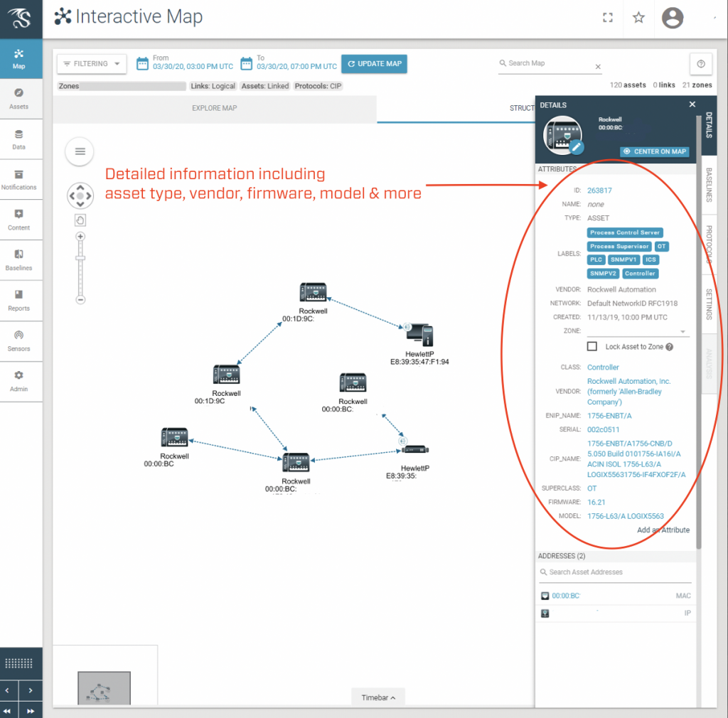
Task: Open the FILTERING dropdown
Action: [92, 63]
